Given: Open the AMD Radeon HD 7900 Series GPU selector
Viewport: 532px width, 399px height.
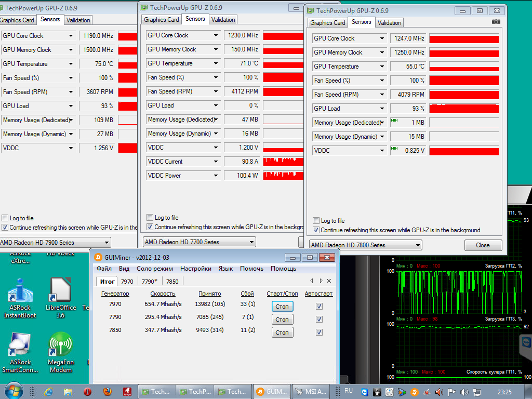Looking at the screenshot, I should click(x=54, y=243).
